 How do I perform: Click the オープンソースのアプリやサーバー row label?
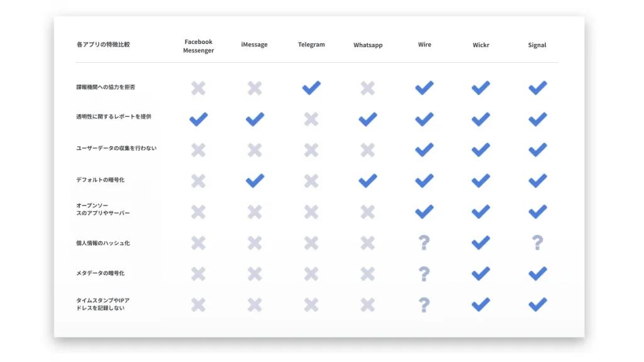pyautogui.click(x=103, y=209)
